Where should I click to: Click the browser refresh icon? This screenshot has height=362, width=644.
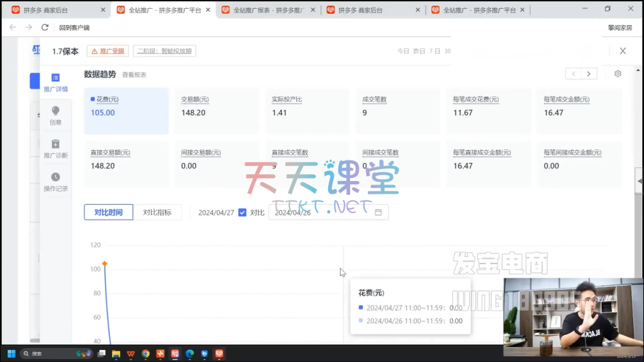click(45, 28)
